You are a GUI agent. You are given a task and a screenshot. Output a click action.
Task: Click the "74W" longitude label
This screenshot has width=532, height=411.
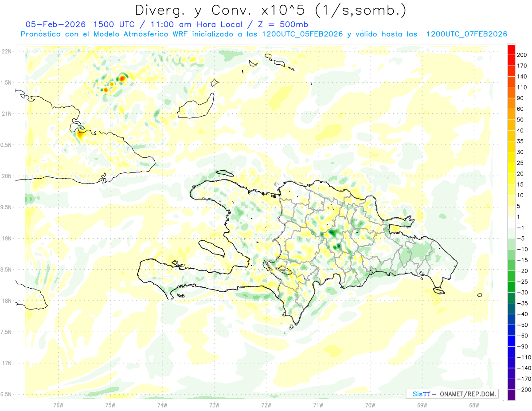pyautogui.click(x=162, y=404)
